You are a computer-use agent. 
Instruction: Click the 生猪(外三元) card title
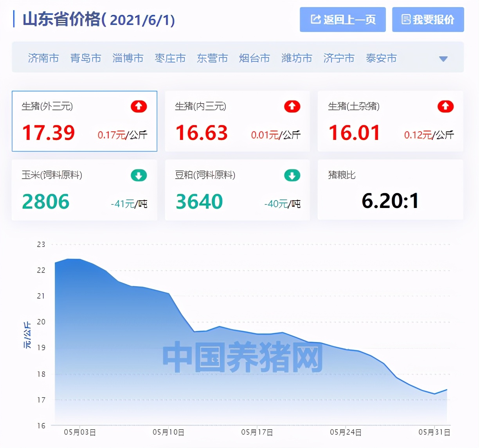pyautogui.click(x=47, y=106)
